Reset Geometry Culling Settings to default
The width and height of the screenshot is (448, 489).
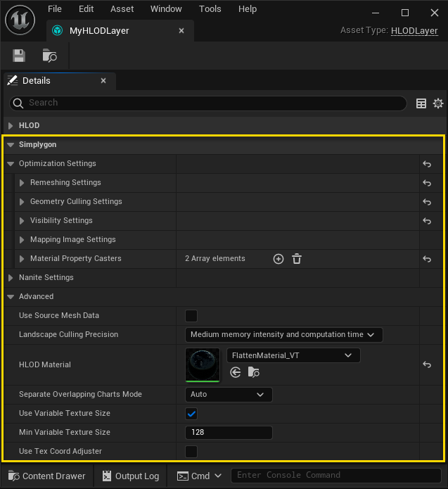tap(427, 202)
